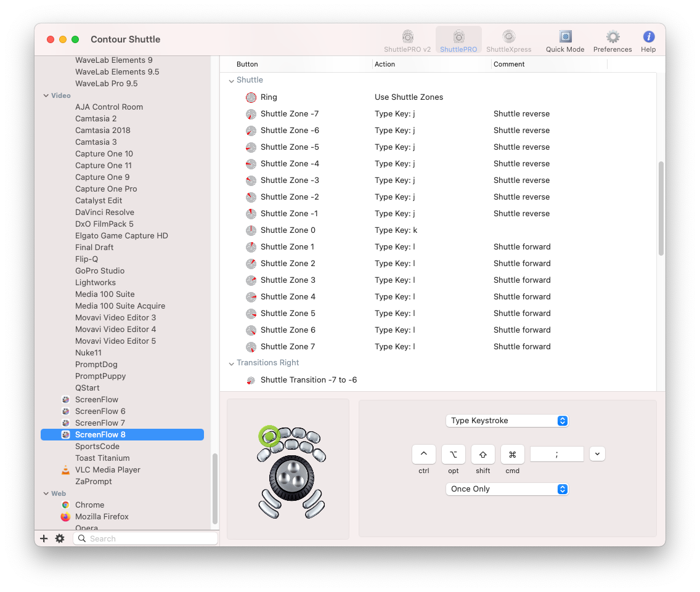The height and width of the screenshot is (592, 700).
Task: Click Shuttle Zone -7 dial icon
Action: pyautogui.click(x=251, y=114)
